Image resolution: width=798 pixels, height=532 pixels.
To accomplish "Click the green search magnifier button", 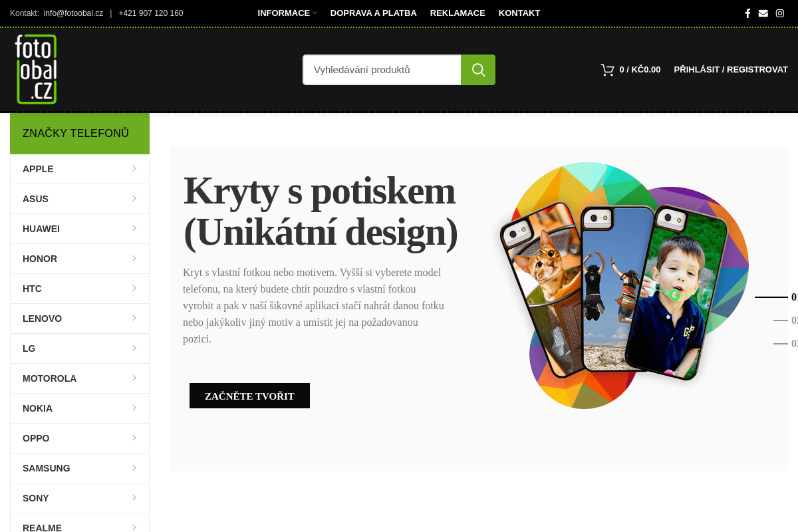I will 478,70.
